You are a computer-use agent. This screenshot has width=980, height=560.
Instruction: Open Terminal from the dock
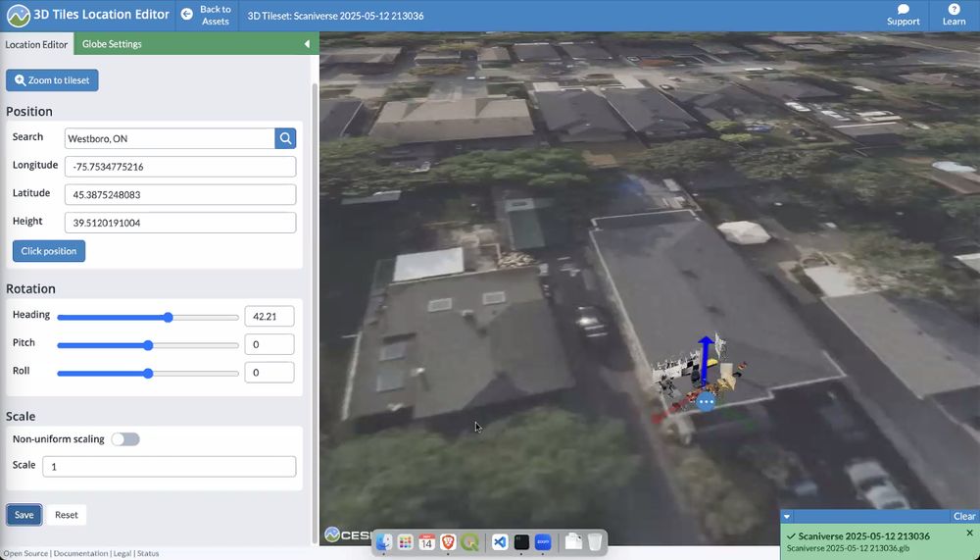tap(521, 541)
